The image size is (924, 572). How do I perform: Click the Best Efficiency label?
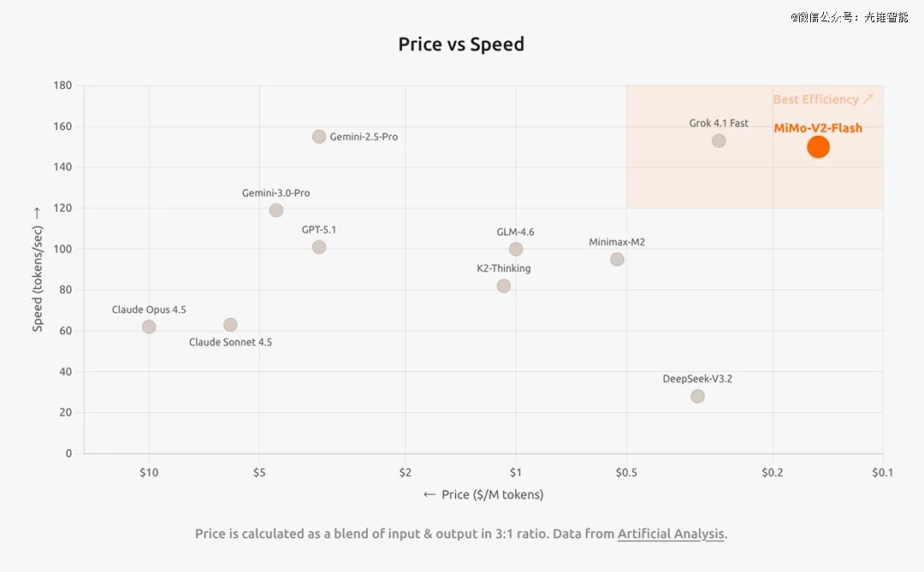(x=823, y=99)
